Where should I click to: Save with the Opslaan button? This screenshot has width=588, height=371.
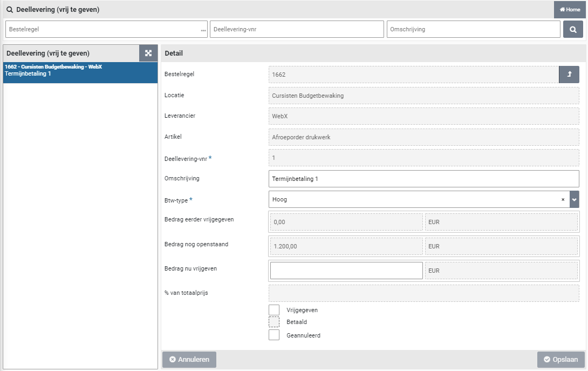561,360
